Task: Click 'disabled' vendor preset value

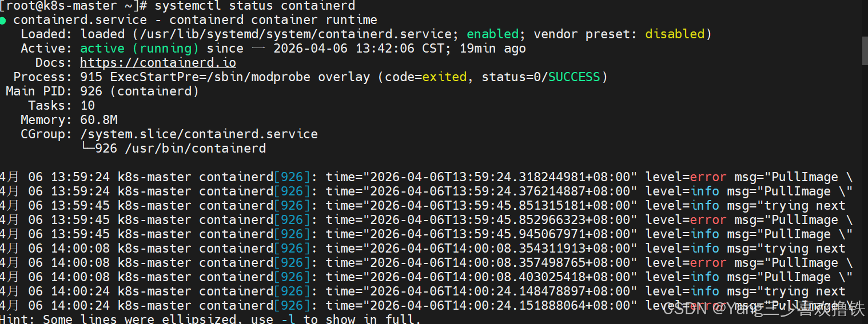Action: click(675, 34)
